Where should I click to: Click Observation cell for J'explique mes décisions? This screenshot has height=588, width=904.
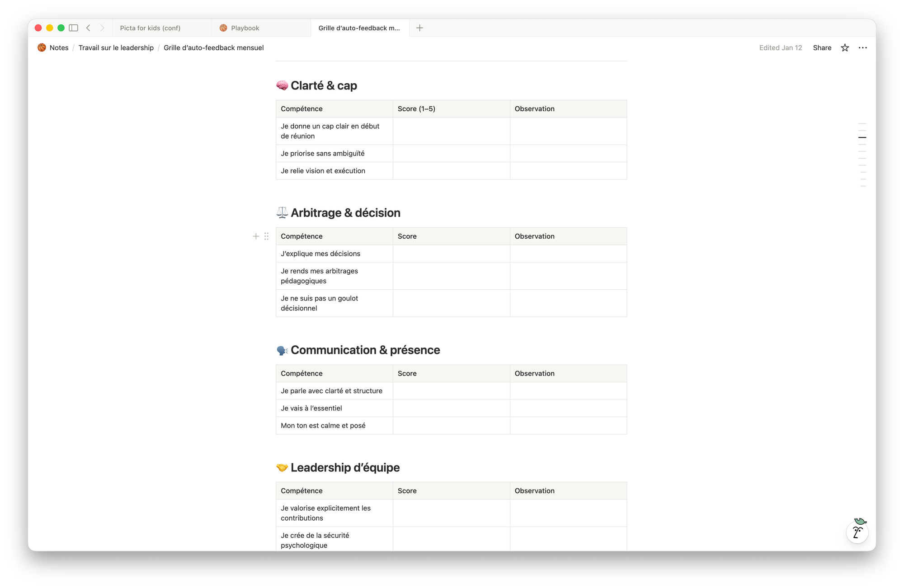[568, 254]
